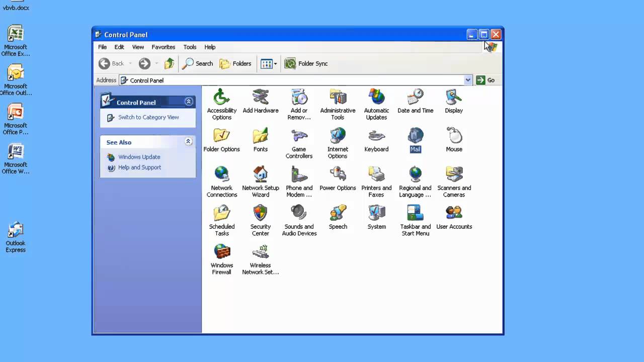
Task: Open Windows Firewall settings
Action: coord(221,259)
